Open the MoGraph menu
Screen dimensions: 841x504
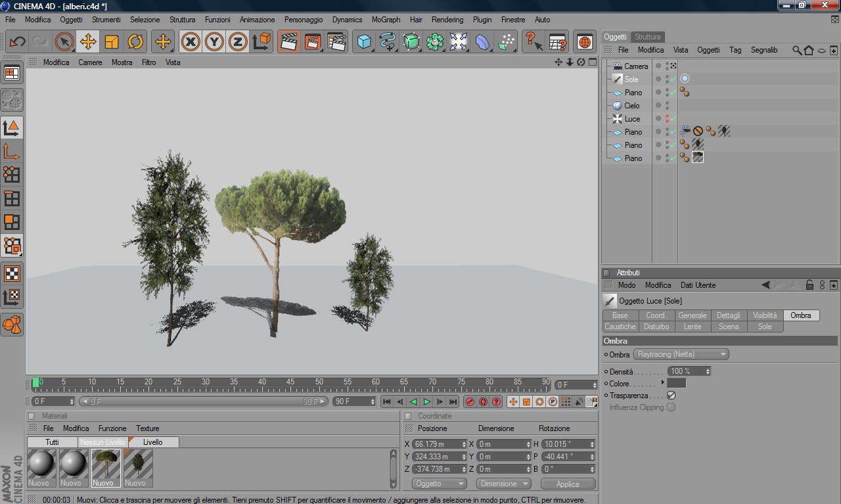[386, 20]
